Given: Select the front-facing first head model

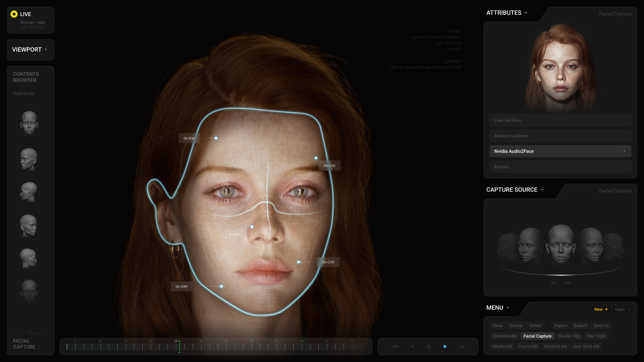Looking at the screenshot, I should click(x=29, y=123).
